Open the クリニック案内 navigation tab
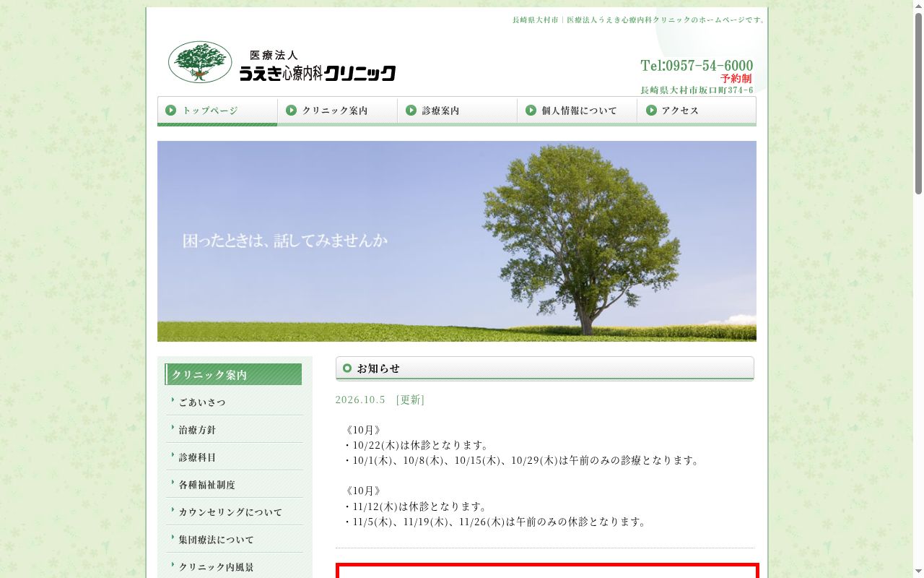 [x=337, y=111]
